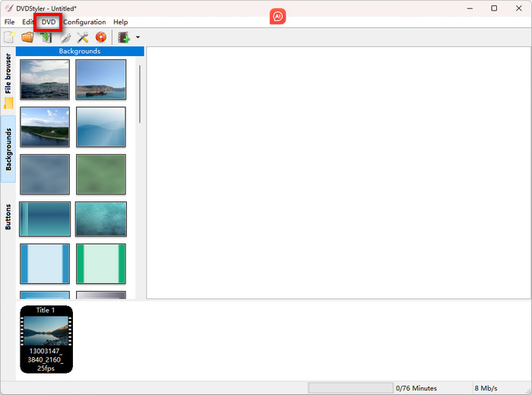The image size is (532, 395).
Task: Switch to the File browser tab
Action: pos(8,79)
